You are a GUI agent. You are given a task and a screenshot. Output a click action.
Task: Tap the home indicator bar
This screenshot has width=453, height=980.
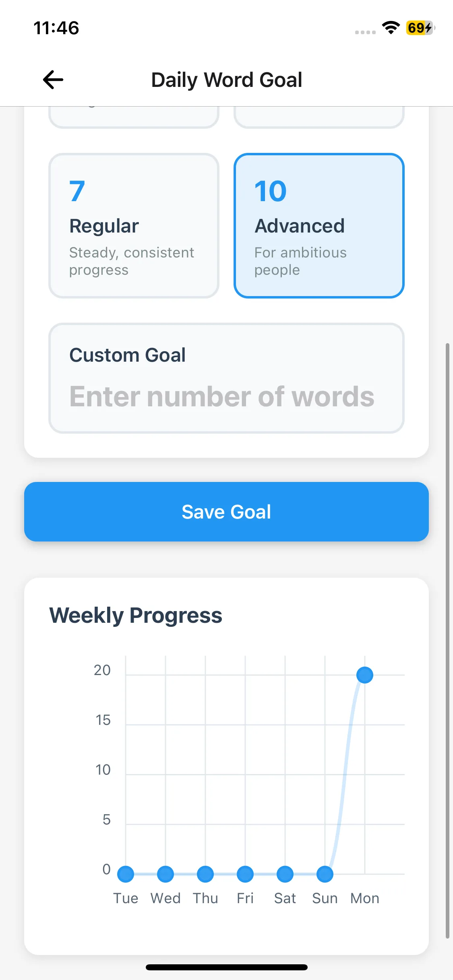(x=226, y=967)
